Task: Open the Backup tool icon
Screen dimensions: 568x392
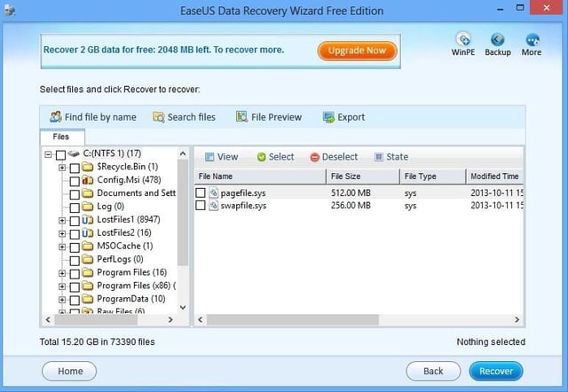Action: point(497,39)
